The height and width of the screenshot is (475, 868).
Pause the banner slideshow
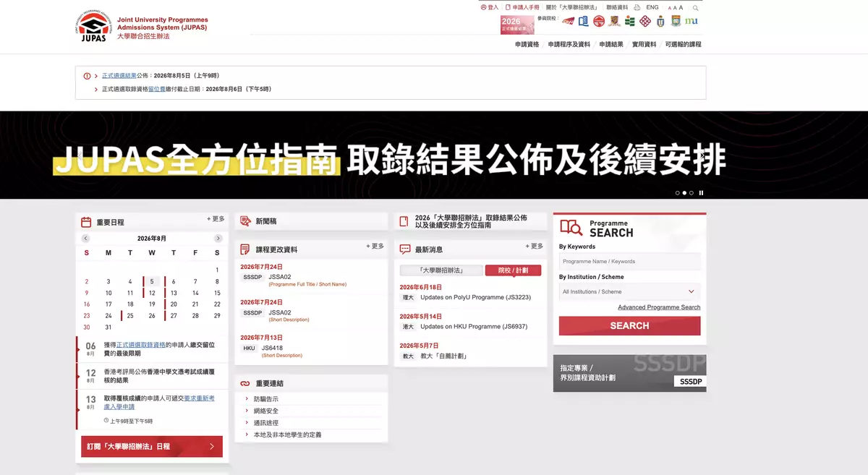tap(701, 193)
